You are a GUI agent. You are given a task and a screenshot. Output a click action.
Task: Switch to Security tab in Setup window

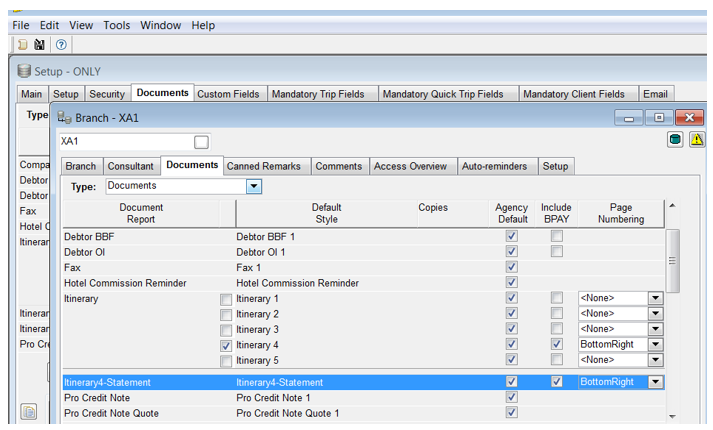pyautogui.click(x=107, y=94)
